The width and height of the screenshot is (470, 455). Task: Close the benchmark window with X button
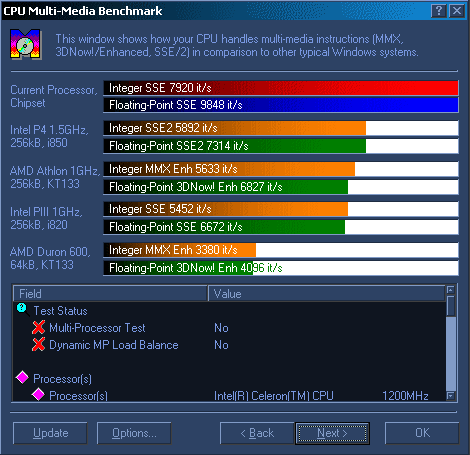tap(457, 11)
